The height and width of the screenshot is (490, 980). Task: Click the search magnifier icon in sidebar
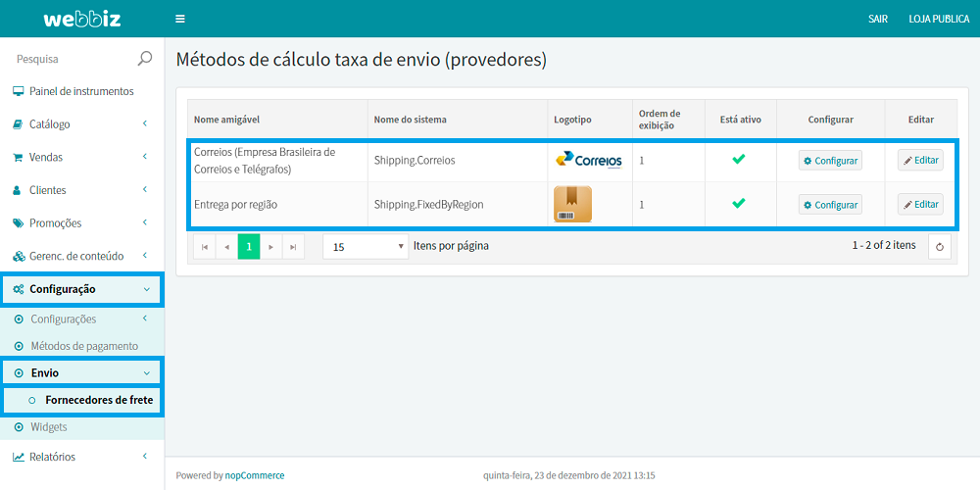[145, 59]
